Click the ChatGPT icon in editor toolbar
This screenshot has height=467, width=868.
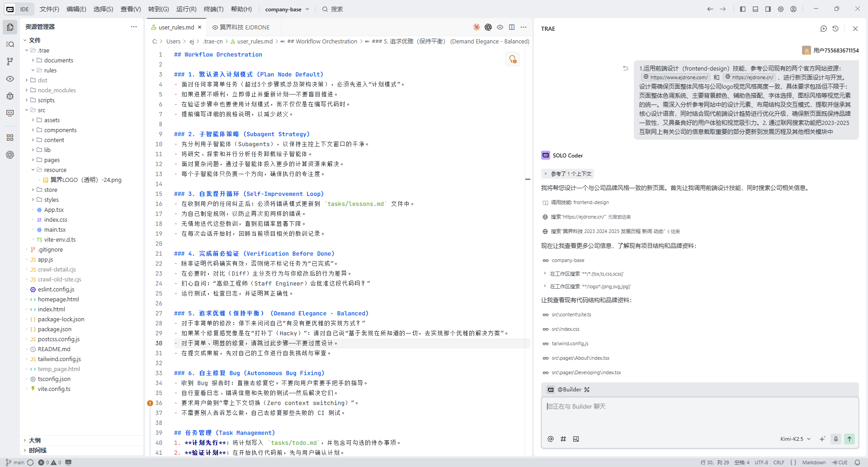(x=488, y=27)
